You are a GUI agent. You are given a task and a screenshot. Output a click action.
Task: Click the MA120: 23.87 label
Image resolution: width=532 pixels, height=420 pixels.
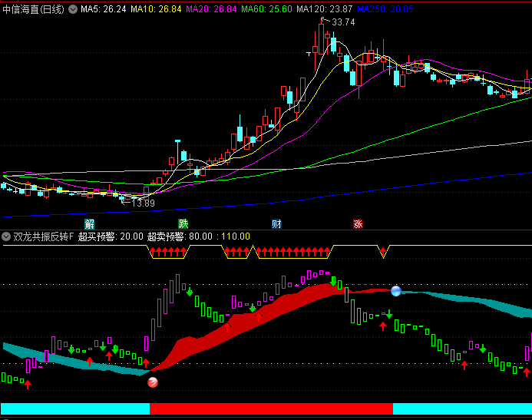tap(325, 9)
